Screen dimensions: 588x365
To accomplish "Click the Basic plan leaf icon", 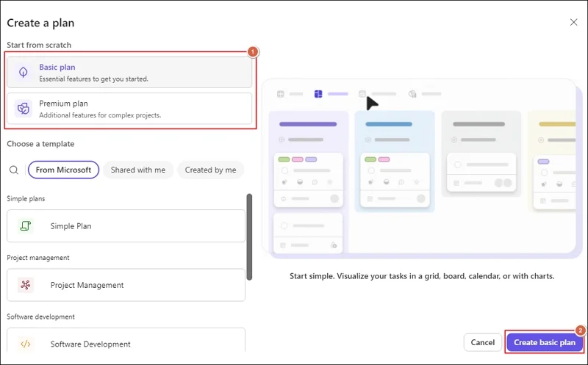I will [x=24, y=72].
